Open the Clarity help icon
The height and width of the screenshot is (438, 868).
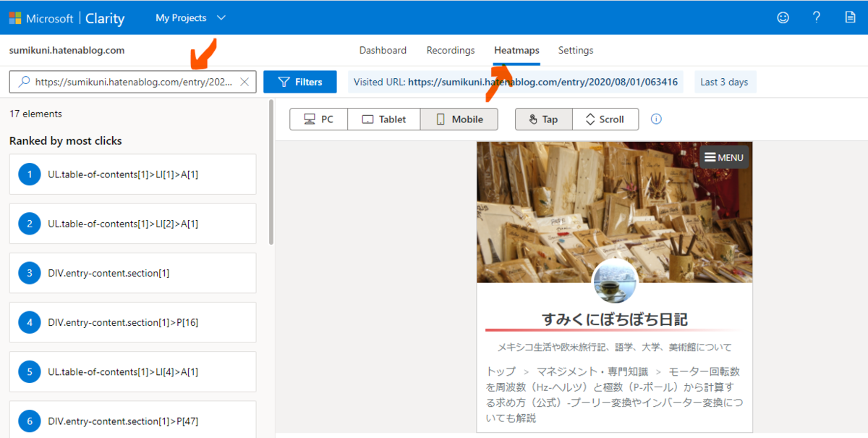816,17
